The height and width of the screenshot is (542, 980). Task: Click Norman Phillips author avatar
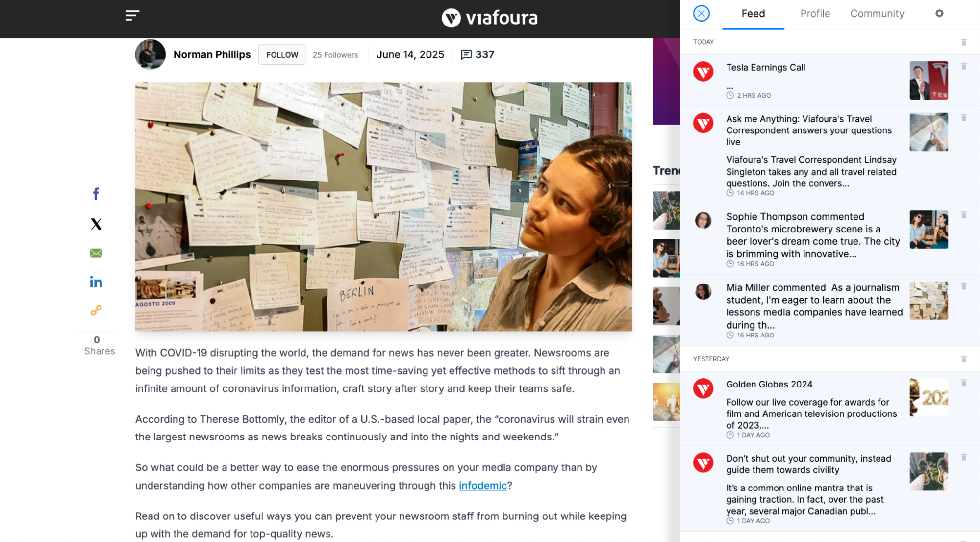(x=150, y=54)
